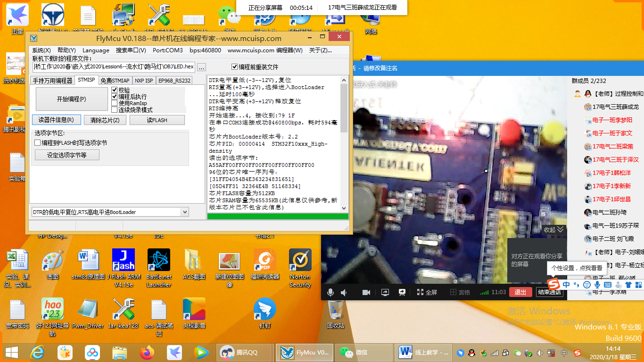Screen dimensions: 644x362
Task: Click the green programming progress bar
Action: click(278, 216)
